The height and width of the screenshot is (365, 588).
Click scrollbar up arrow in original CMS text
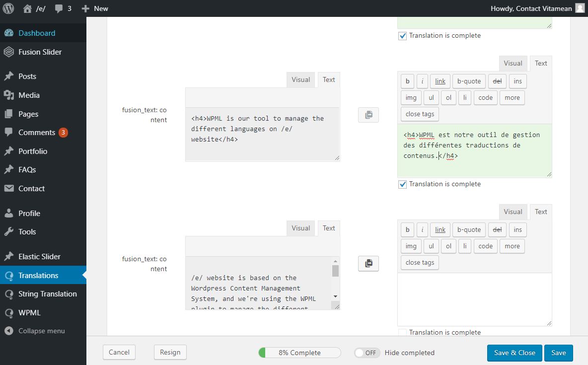(x=335, y=261)
